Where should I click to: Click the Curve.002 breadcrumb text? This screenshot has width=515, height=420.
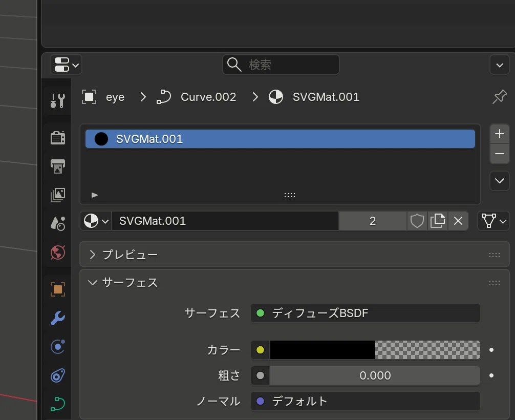coord(208,97)
